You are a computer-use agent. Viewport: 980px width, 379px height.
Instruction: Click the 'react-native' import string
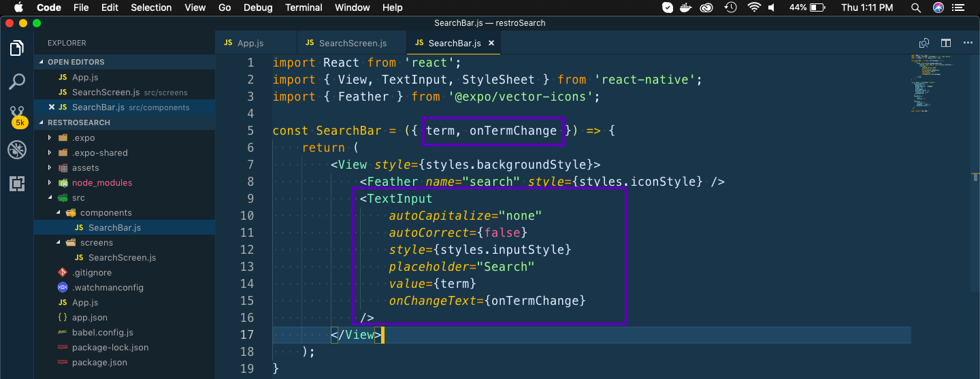coord(644,80)
